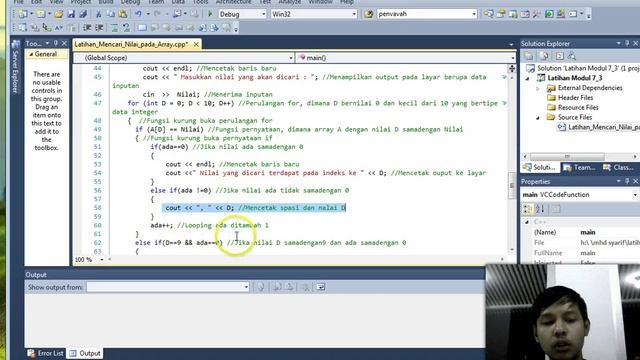Switch to the Class View tab
Image resolution: width=640 pixels, height=360 pixels.
(618, 167)
